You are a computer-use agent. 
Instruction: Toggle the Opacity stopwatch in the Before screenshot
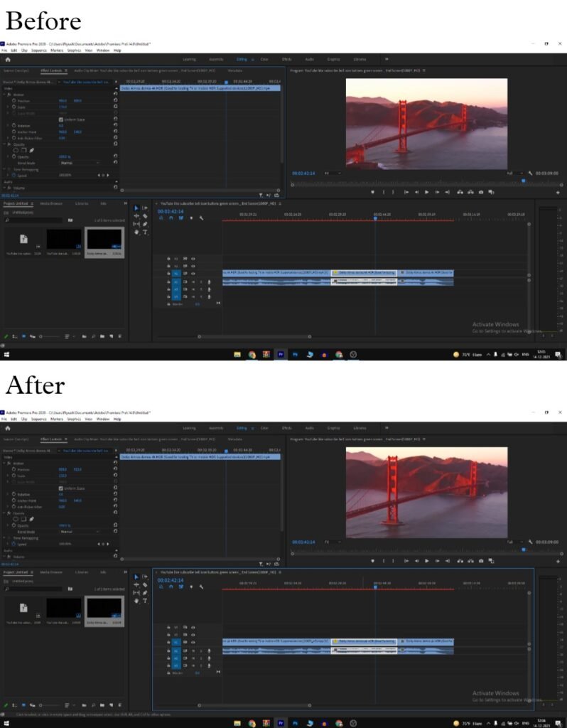point(14,157)
